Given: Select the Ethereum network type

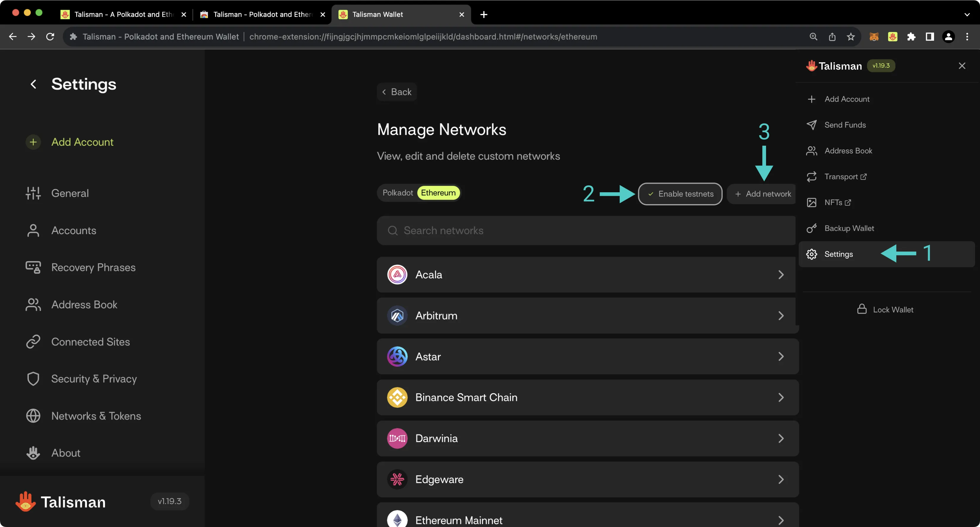Looking at the screenshot, I should tap(438, 193).
